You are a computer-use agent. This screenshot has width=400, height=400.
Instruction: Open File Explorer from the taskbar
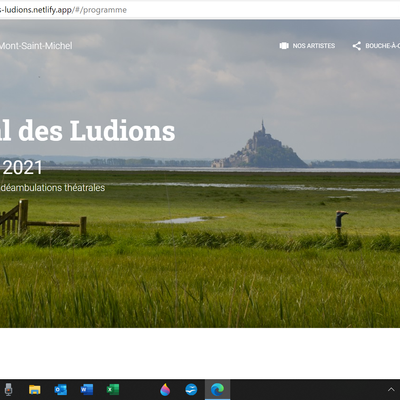tap(35, 389)
